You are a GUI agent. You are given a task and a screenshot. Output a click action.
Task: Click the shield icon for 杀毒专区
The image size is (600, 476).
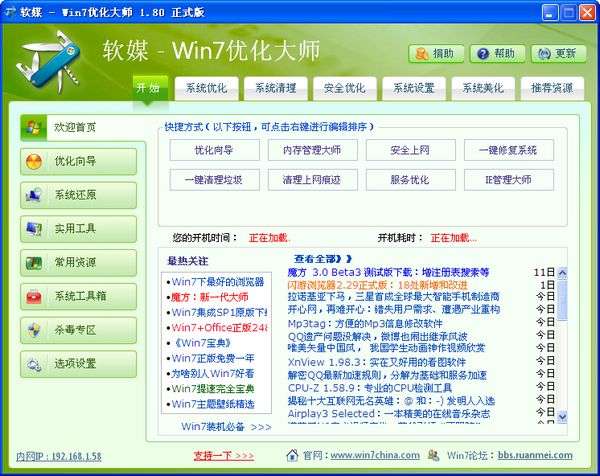[x=34, y=330]
